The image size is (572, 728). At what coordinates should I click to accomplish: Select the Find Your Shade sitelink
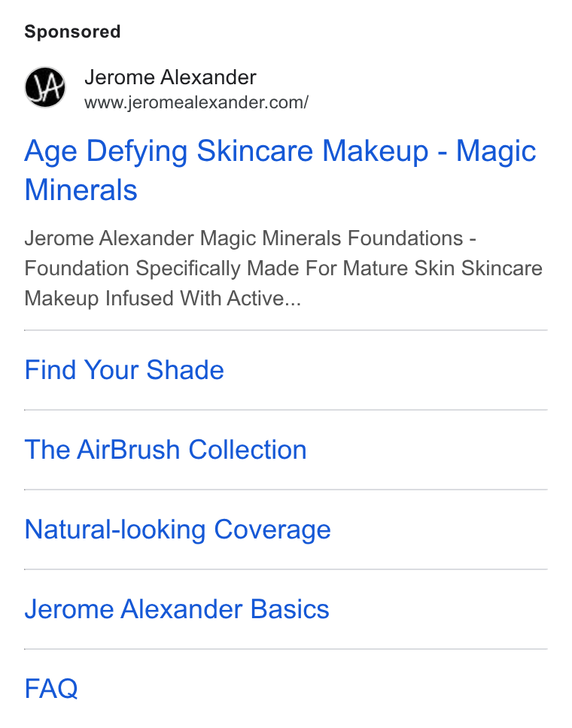124,370
